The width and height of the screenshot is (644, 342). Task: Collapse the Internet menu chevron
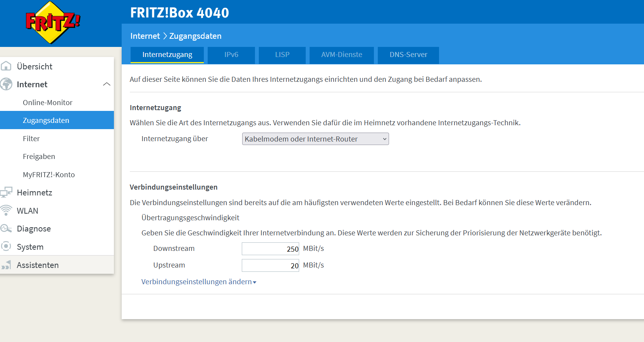click(107, 84)
